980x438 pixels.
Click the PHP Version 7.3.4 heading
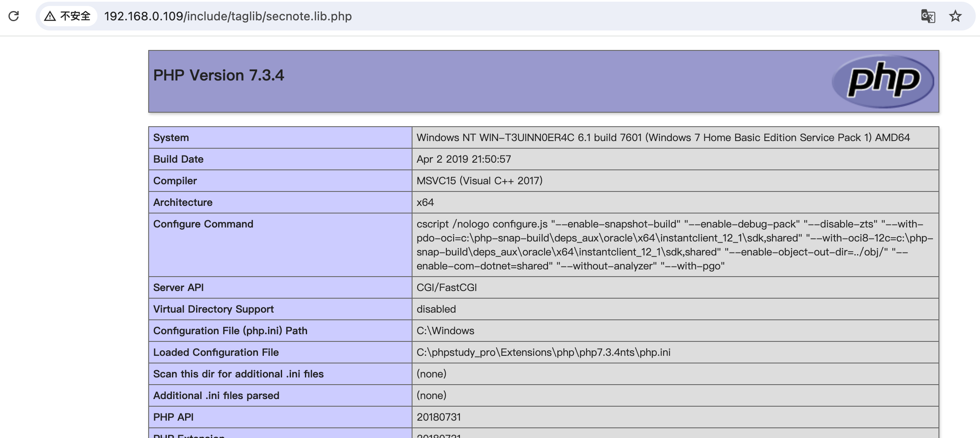pos(219,75)
